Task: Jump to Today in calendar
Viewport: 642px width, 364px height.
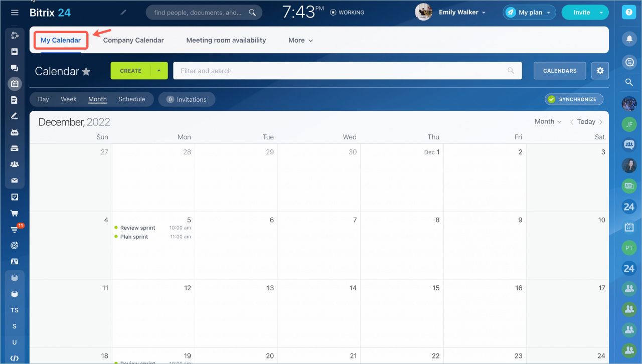Action: tap(586, 122)
